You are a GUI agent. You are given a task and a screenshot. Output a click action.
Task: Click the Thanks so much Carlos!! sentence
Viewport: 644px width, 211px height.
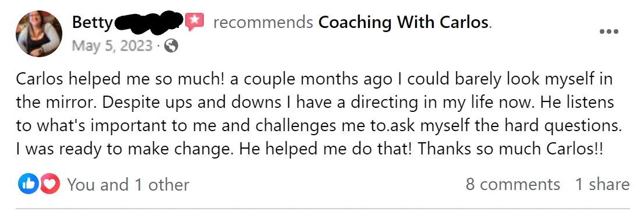(x=511, y=149)
